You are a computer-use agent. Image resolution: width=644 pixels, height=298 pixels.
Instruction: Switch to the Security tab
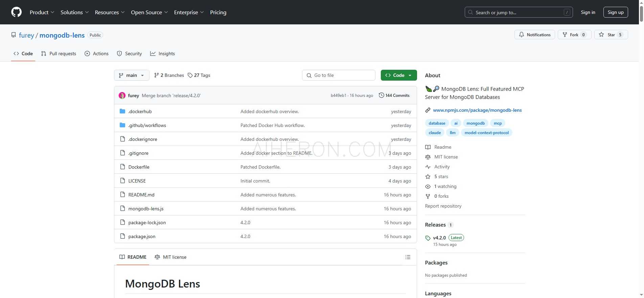[129, 54]
